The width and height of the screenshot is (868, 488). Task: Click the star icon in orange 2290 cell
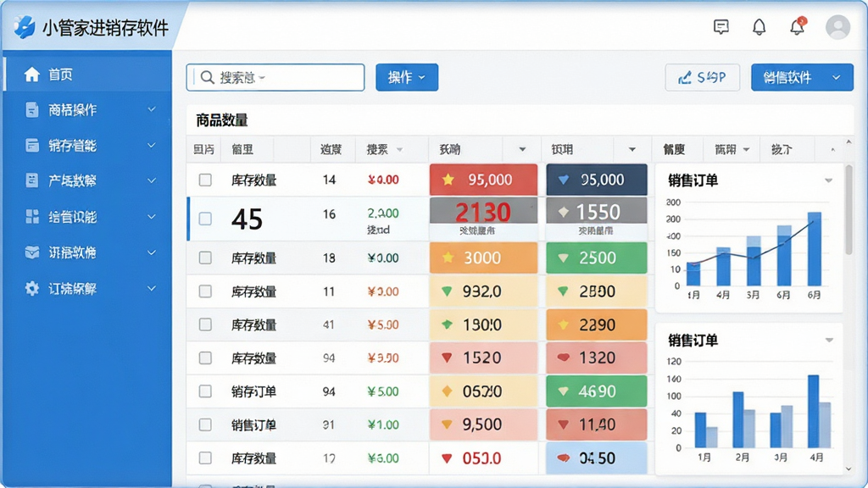[563, 324]
